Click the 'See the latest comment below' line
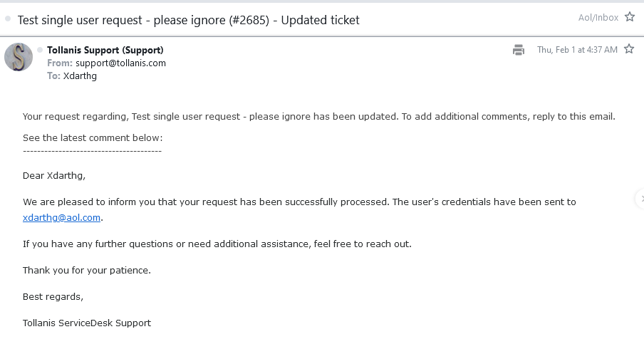This screenshot has height=344, width=644. [93, 137]
